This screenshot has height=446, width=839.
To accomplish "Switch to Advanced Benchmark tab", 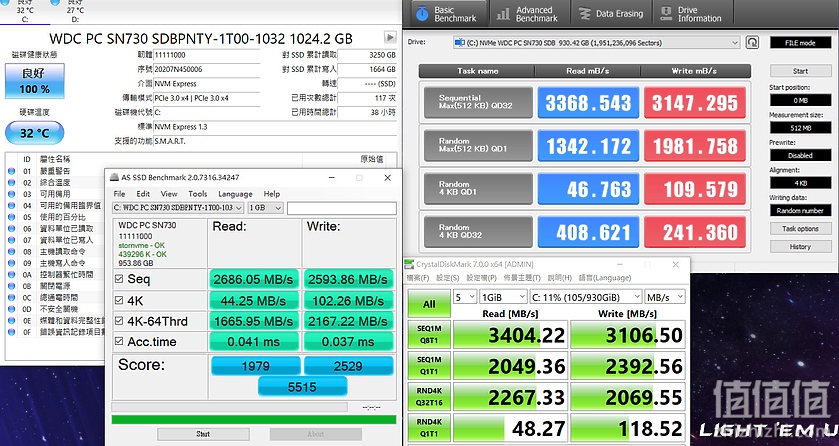I will click(529, 13).
